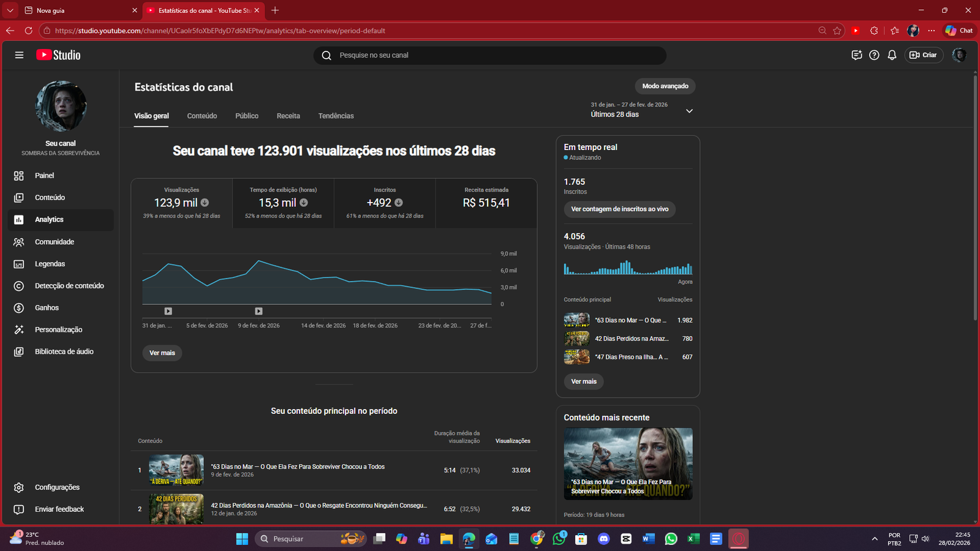980x551 pixels.
Task: Select the Receita estimada metric card
Action: pos(486,203)
